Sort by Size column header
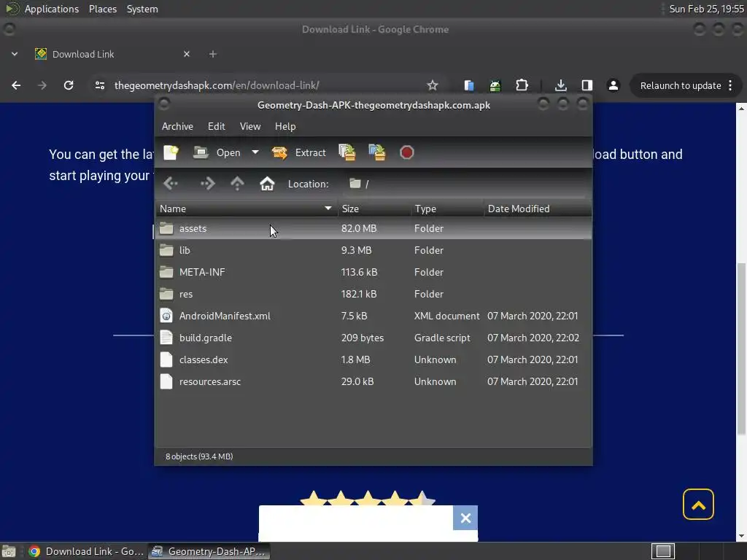747x560 pixels. click(374, 209)
